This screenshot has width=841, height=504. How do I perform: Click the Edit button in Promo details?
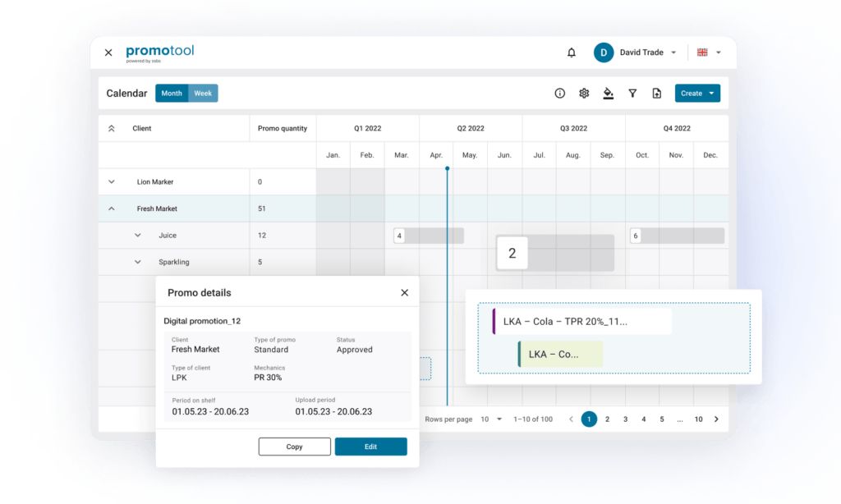pos(370,447)
